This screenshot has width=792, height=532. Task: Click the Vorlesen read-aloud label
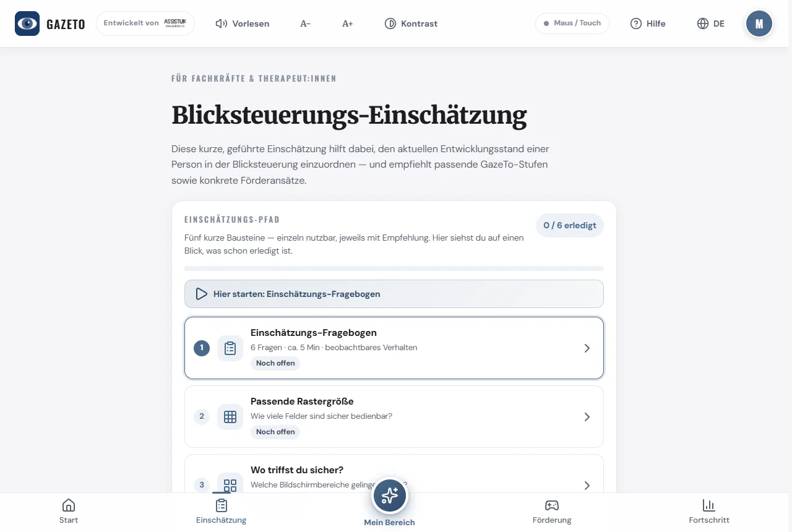tap(251, 24)
